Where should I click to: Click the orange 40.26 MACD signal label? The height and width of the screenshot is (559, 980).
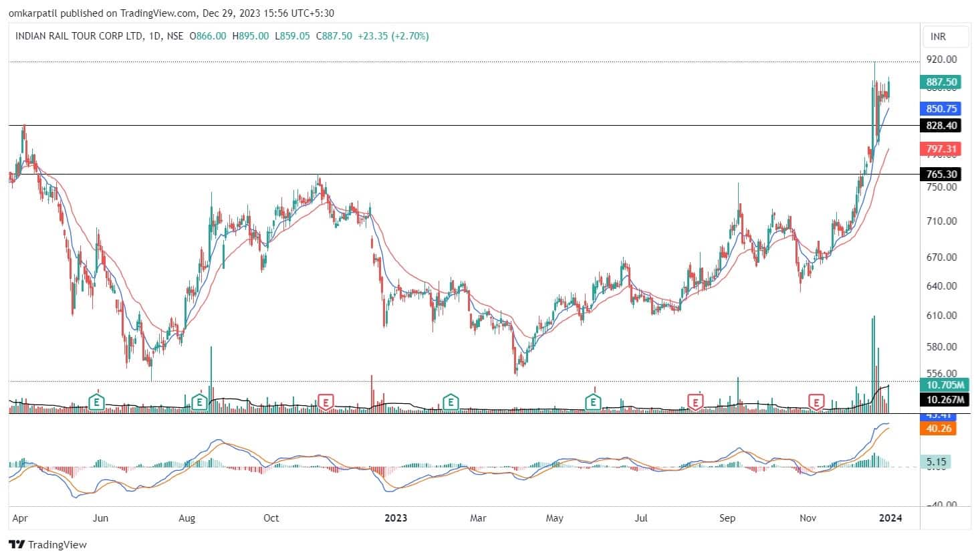[x=940, y=429]
